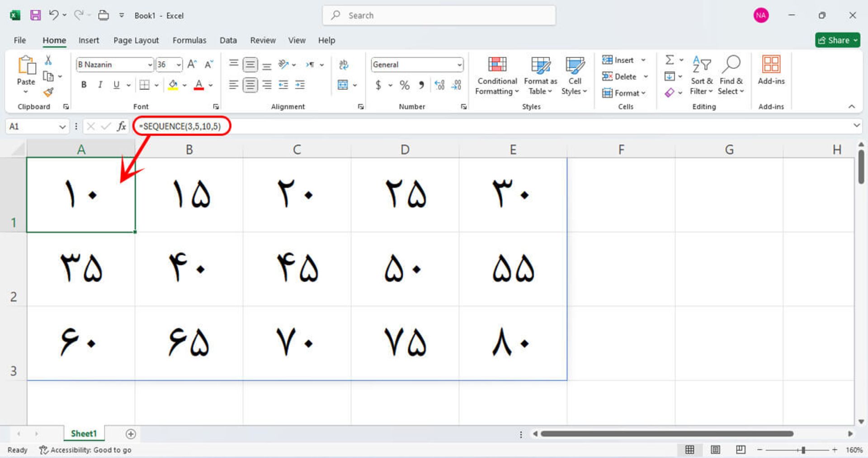Image resolution: width=868 pixels, height=458 pixels.
Task: Click the Save icon in title bar
Action: pyautogui.click(x=35, y=15)
